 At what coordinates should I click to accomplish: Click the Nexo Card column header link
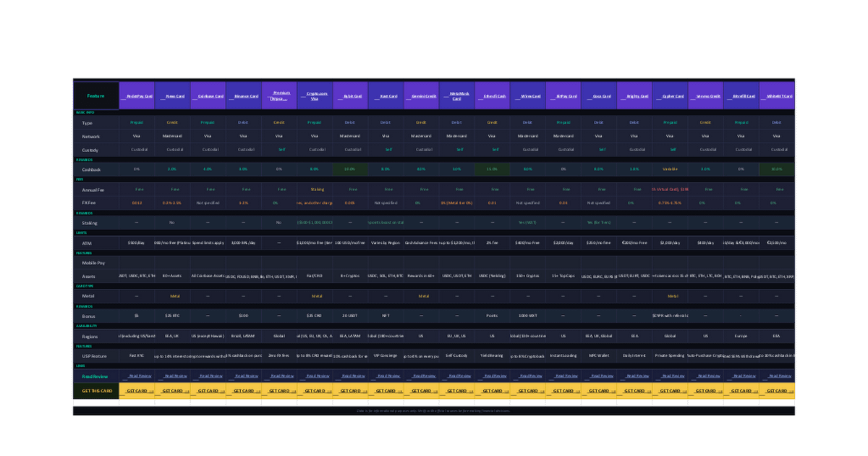175,96
